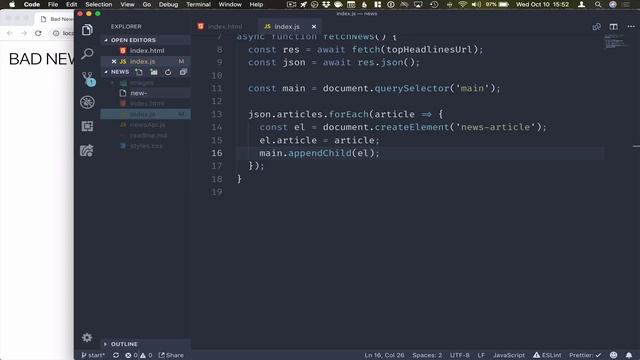The width and height of the screenshot is (640, 360).
Task: Open the Source Control view with badge
Action: [x=87, y=78]
